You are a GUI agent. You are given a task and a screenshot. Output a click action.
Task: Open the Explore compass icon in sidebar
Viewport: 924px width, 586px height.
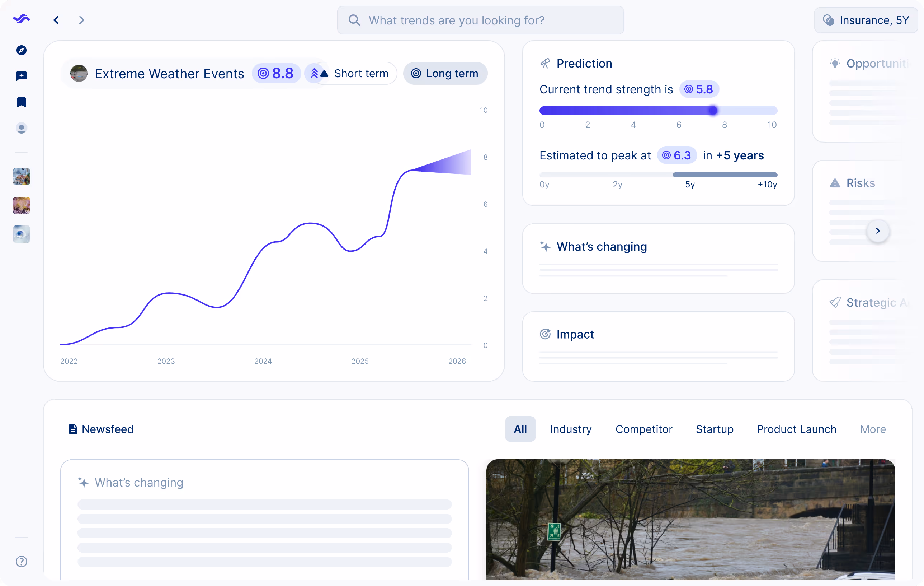pos(22,50)
